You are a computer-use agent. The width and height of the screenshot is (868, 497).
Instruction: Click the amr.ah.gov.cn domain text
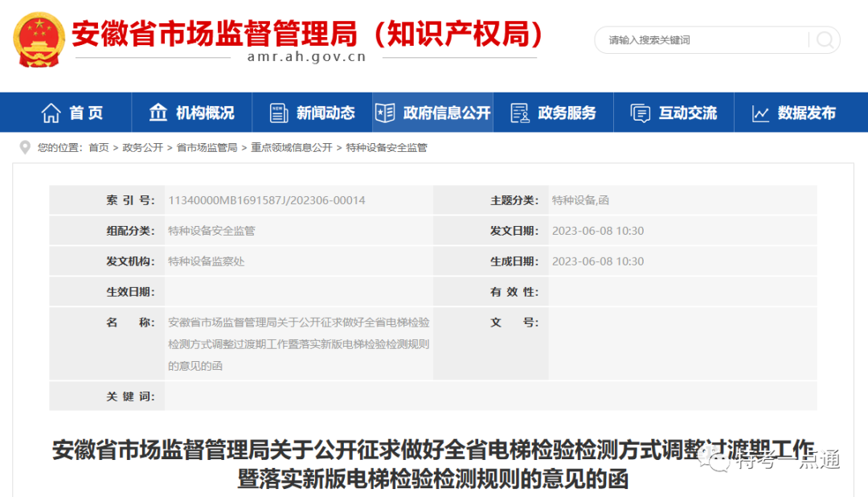307,56
